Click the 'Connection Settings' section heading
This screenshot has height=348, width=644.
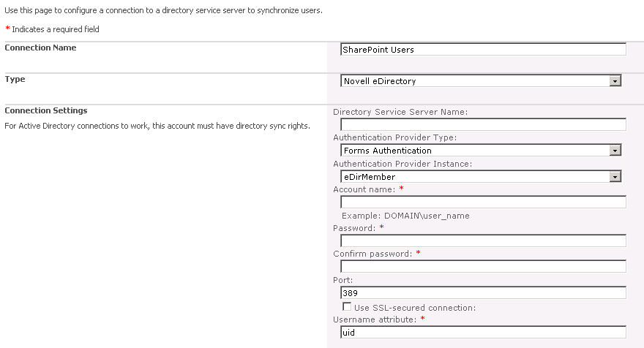(46, 110)
